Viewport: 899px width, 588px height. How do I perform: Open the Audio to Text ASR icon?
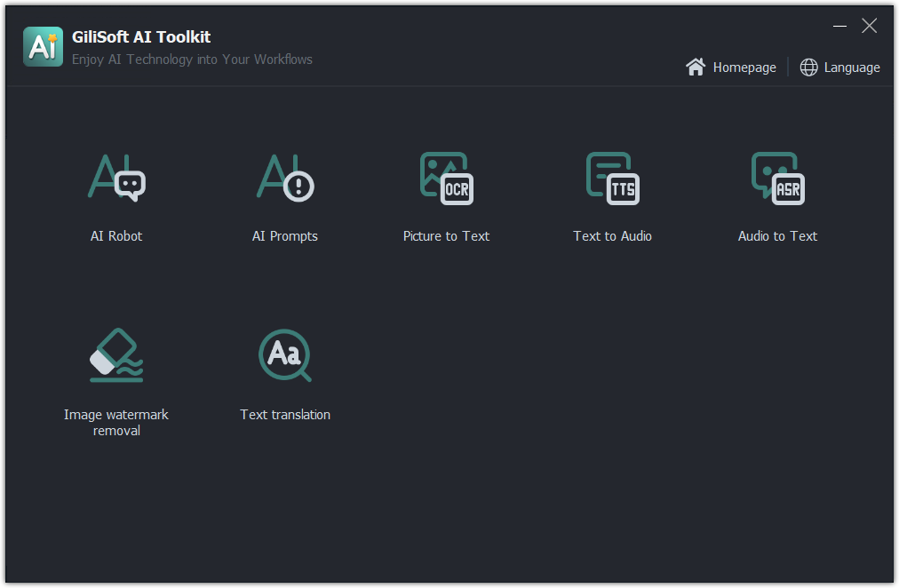click(x=777, y=179)
